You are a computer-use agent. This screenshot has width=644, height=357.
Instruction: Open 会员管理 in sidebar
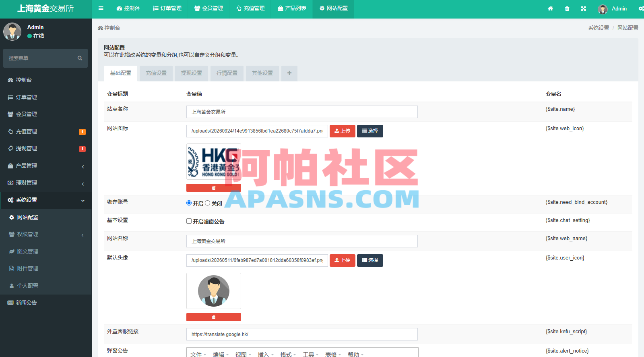tap(46, 114)
